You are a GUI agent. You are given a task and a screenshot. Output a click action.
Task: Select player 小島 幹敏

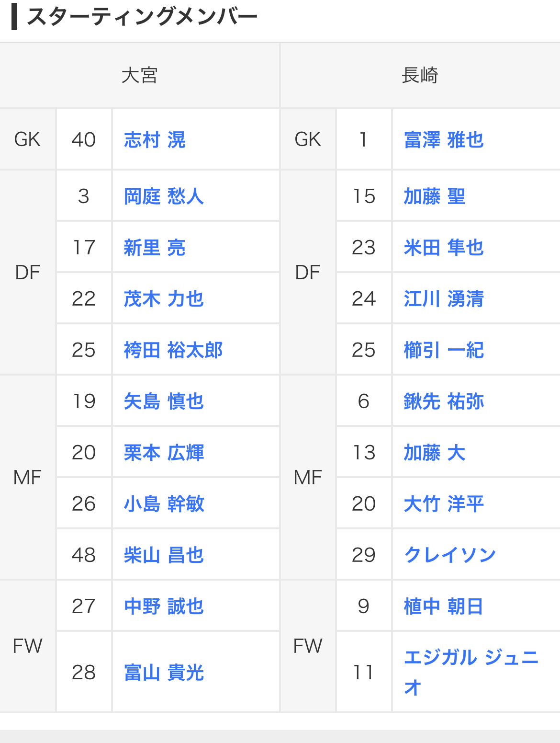point(164,504)
